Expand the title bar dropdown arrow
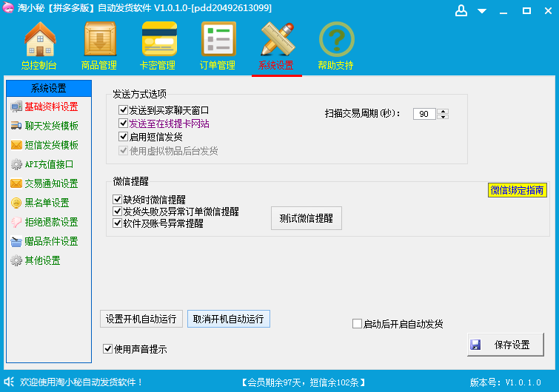 [x=482, y=11]
